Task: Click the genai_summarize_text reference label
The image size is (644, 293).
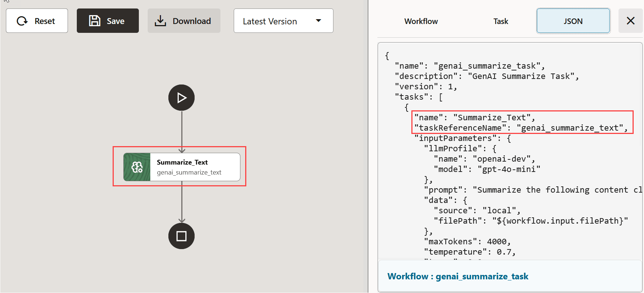Action: pos(189,172)
